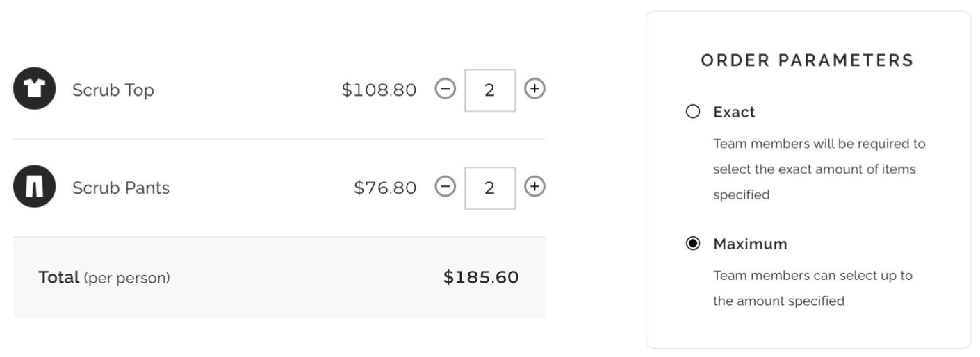
Task: Click the Maximum description about selecting up to amount
Action: pos(813,288)
